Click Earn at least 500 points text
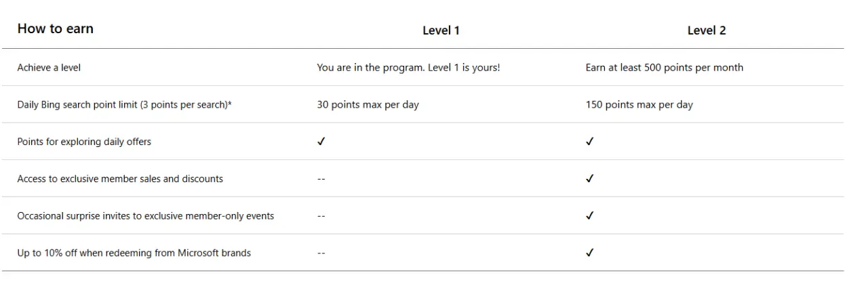The height and width of the screenshot is (294, 868). coord(665,68)
